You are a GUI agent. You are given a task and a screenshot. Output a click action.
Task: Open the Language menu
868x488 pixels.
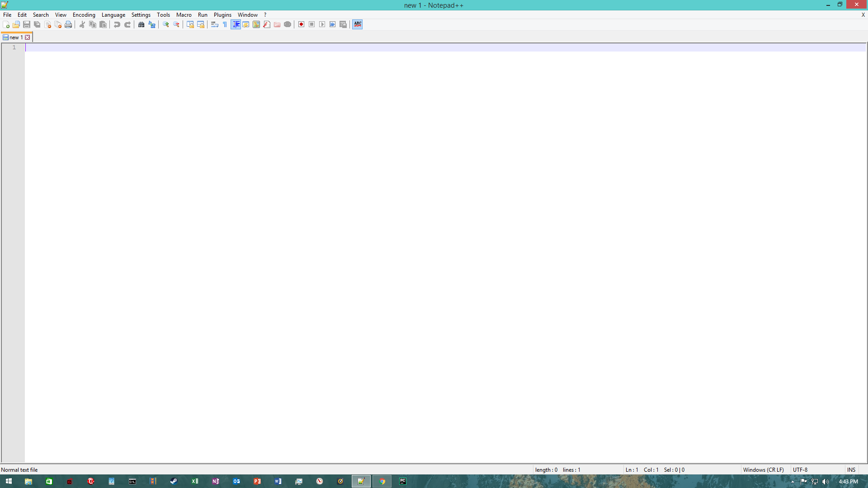pos(113,14)
